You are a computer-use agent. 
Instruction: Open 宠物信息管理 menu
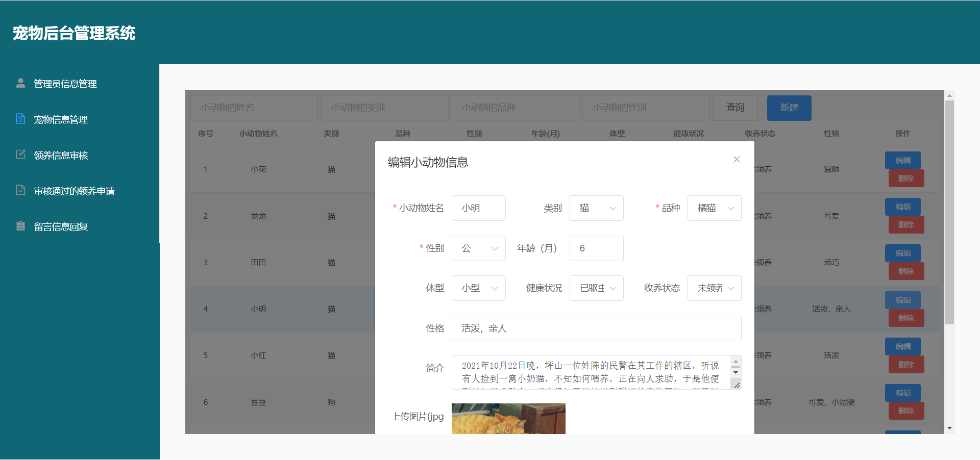(x=61, y=119)
